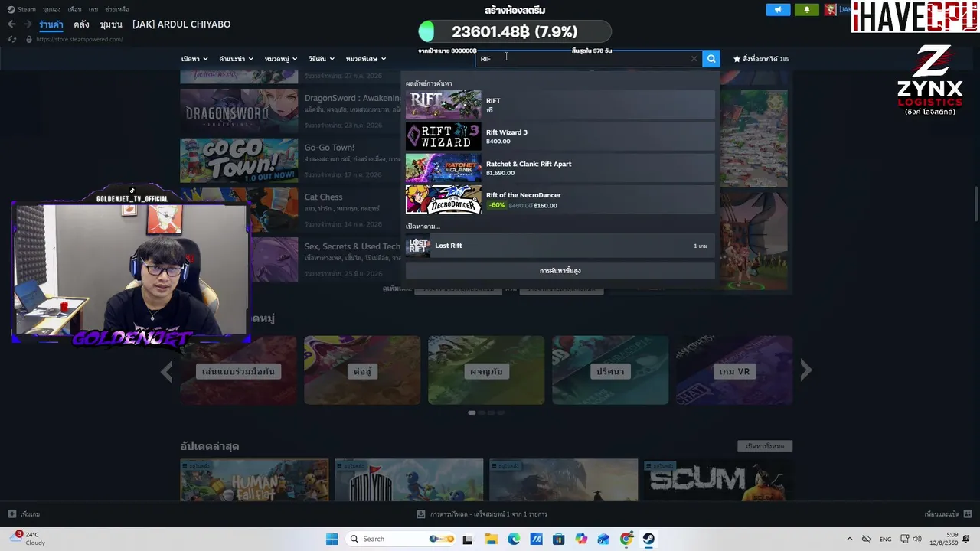Open the Lost Rift suggestion row
The image size is (980, 551).
pos(560,246)
